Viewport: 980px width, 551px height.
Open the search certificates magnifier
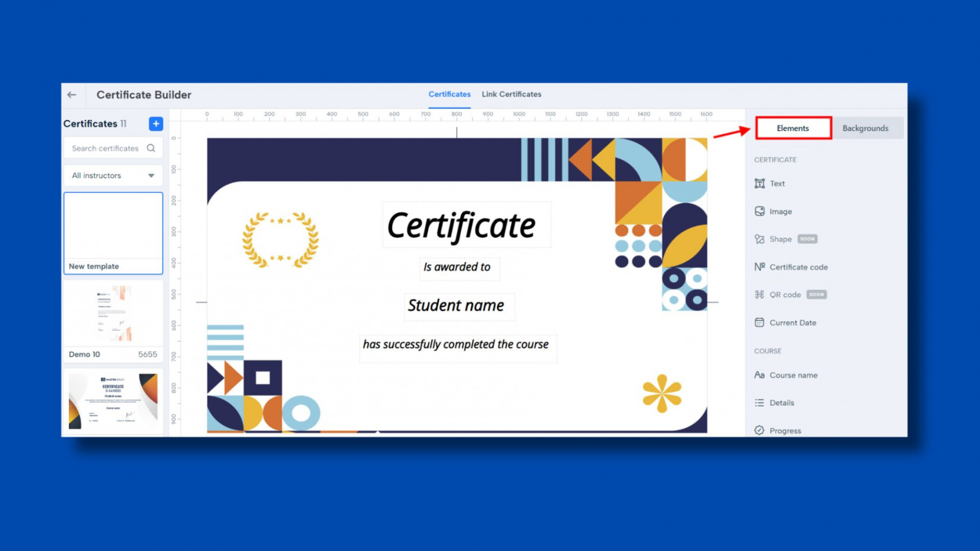(152, 148)
